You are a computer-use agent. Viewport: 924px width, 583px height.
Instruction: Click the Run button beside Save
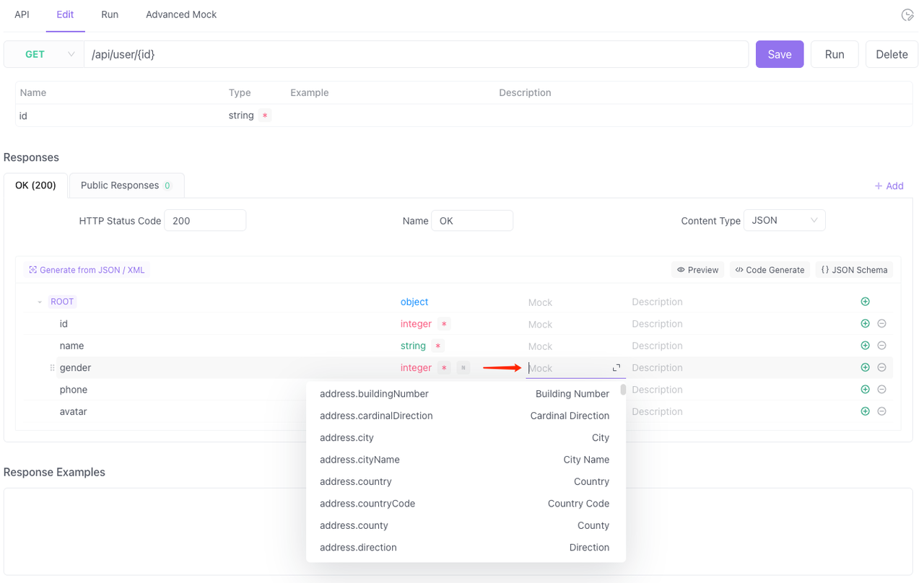click(x=834, y=54)
